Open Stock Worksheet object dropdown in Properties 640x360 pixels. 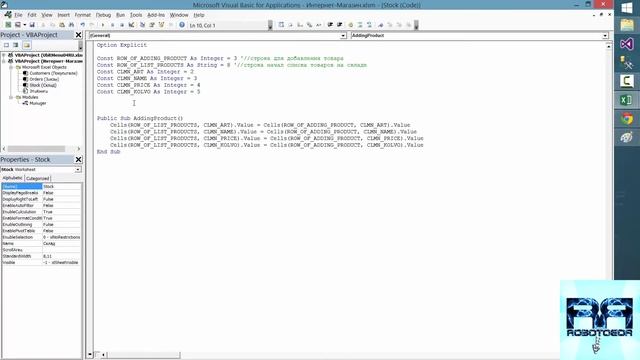[x=78, y=169]
